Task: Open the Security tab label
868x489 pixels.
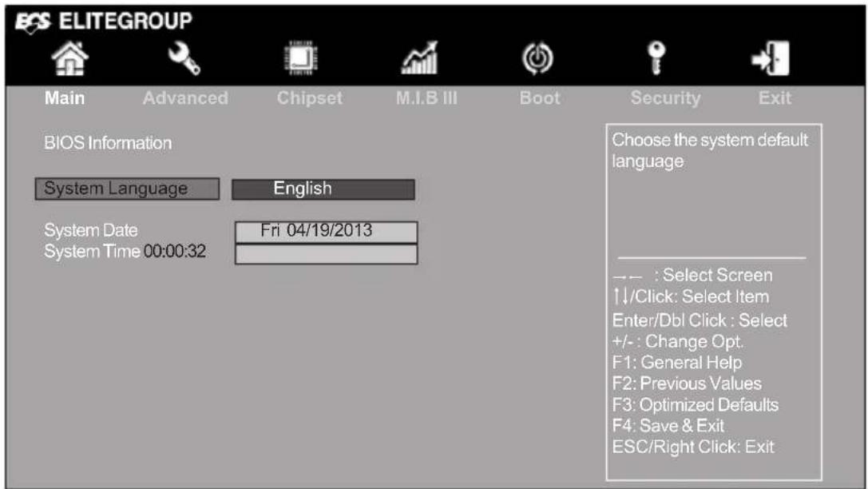Action: [665, 98]
